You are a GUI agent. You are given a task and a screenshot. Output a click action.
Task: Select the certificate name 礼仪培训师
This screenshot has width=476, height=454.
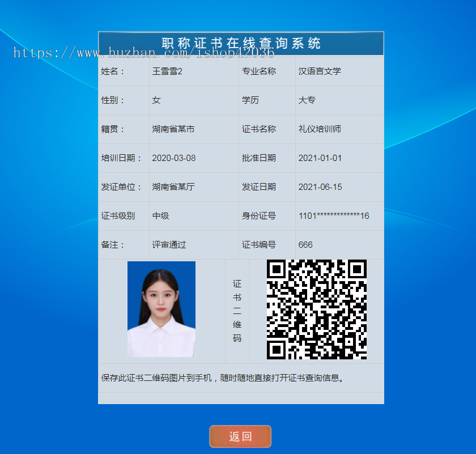click(320, 129)
